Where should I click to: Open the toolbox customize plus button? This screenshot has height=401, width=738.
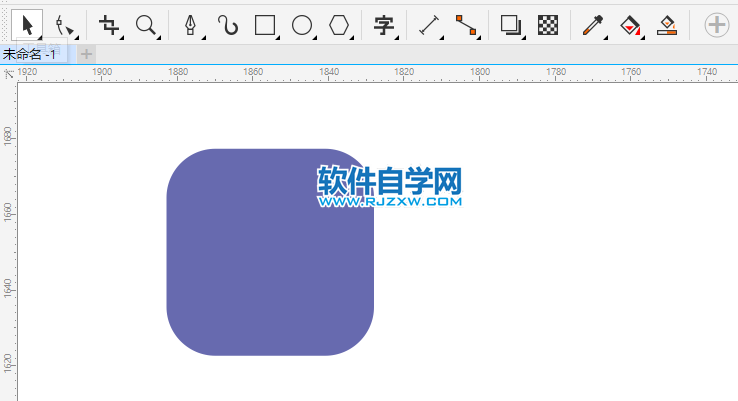[x=717, y=24]
